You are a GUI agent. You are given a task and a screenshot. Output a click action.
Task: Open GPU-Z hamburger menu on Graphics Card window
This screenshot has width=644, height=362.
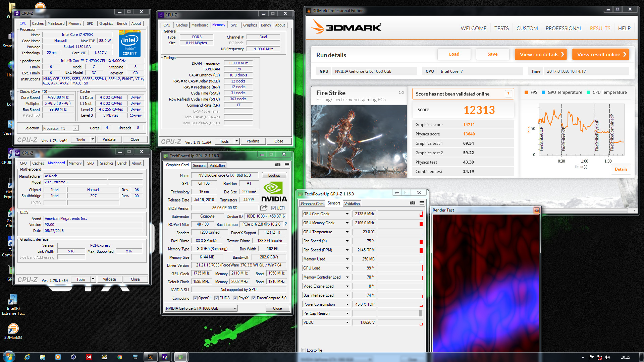coord(287,165)
